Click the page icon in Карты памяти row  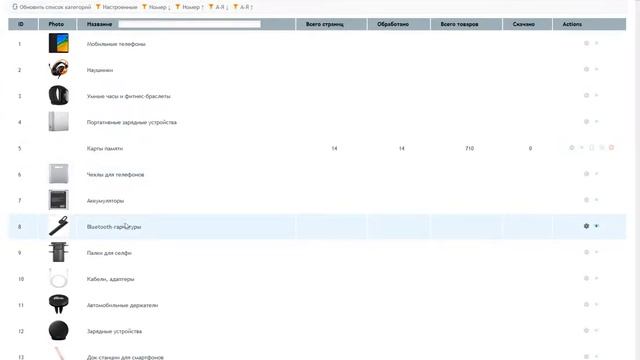pyautogui.click(x=592, y=148)
